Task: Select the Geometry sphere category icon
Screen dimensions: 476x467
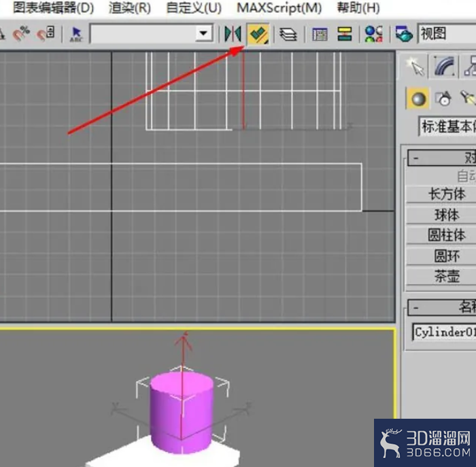Action: (x=418, y=99)
